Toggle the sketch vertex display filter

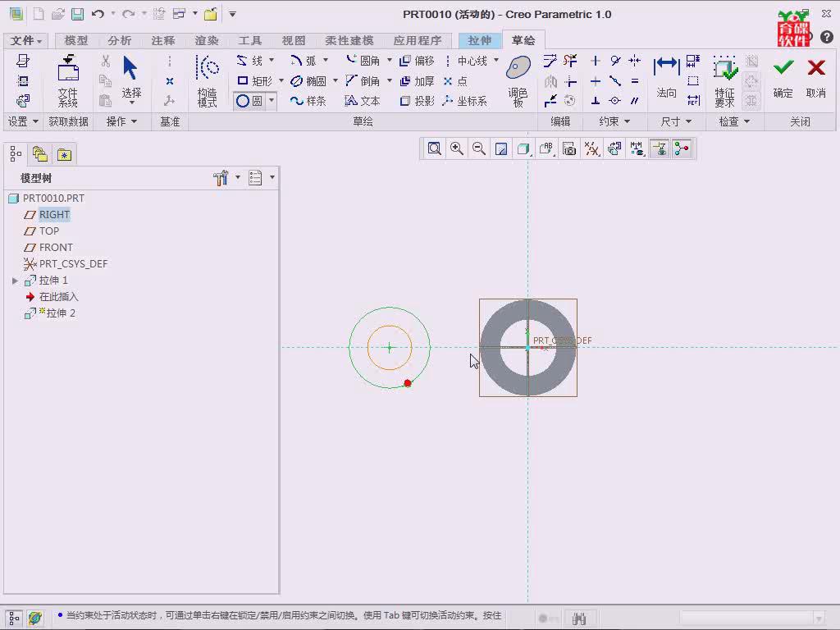(x=682, y=148)
